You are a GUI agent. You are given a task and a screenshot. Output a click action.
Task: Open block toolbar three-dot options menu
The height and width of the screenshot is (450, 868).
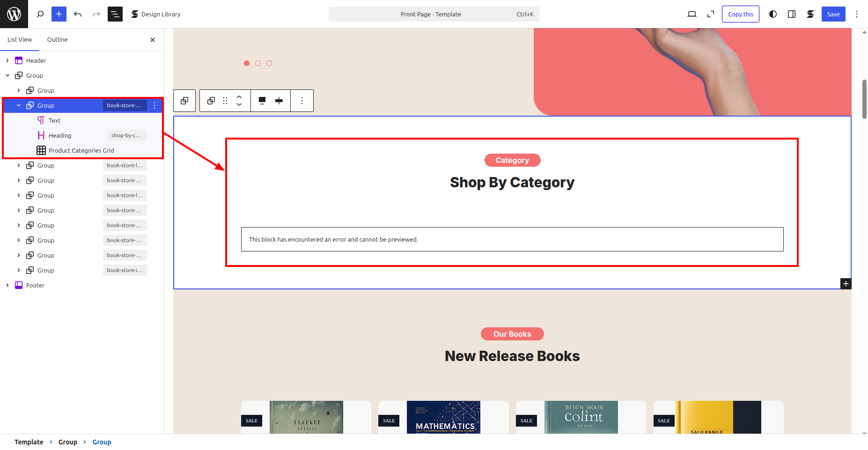pos(302,101)
